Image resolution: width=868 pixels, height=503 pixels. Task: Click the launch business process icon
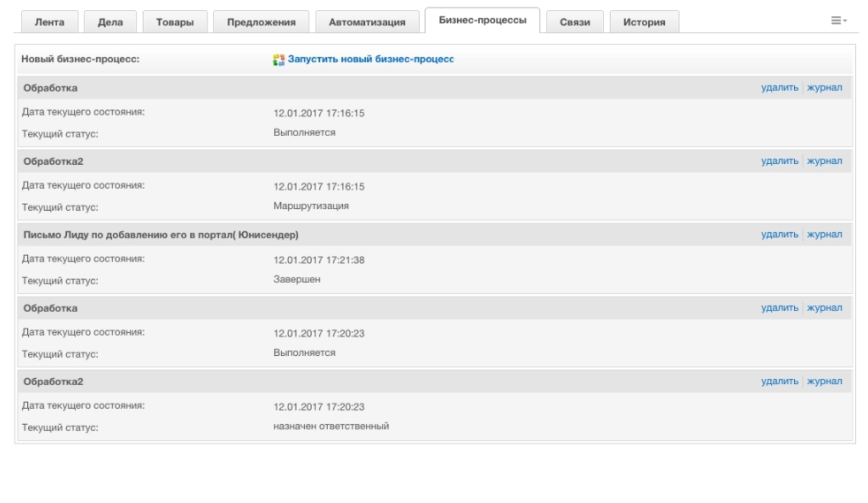pyautogui.click(x=278, y=60)
